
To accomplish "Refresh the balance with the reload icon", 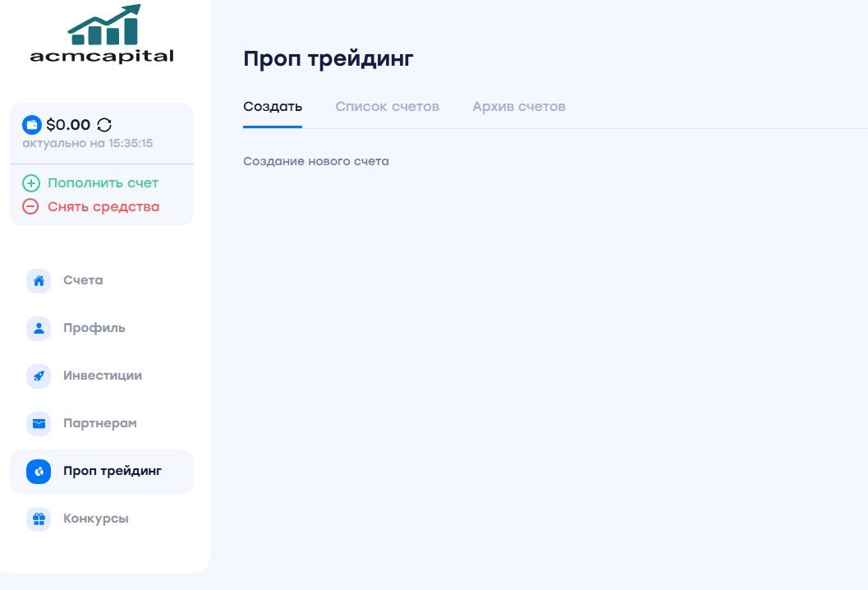I will [103, 125].
